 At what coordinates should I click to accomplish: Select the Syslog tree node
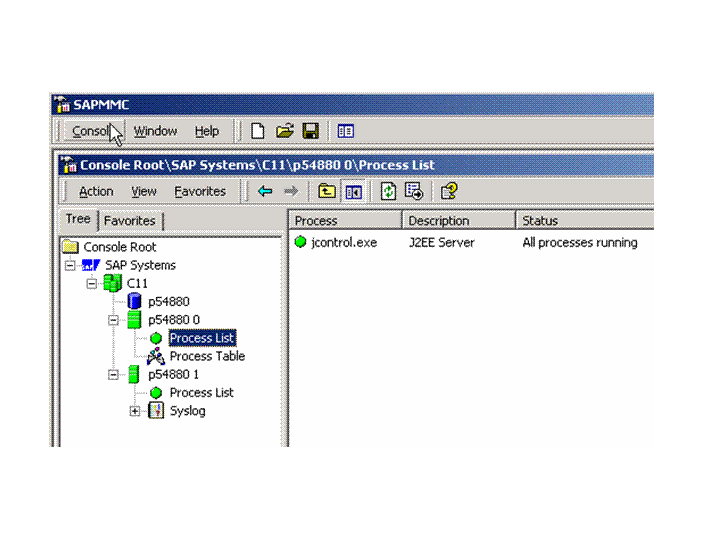[x=187, y=411]
